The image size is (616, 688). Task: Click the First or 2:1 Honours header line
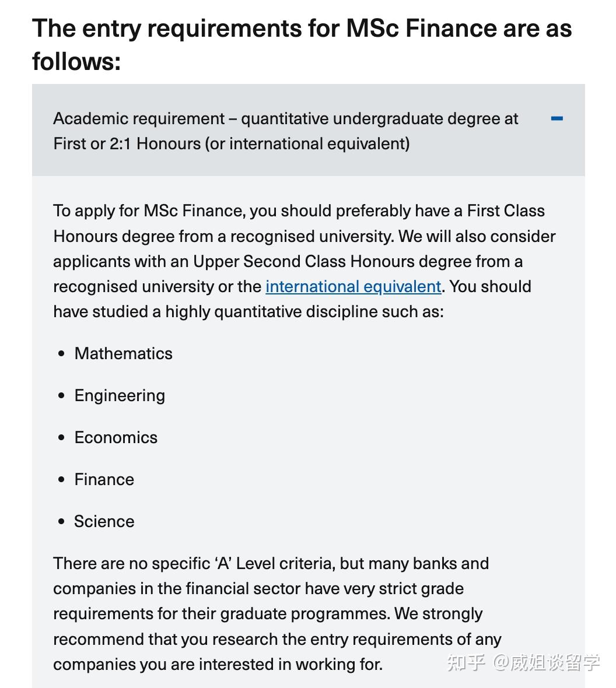point(232,143)
